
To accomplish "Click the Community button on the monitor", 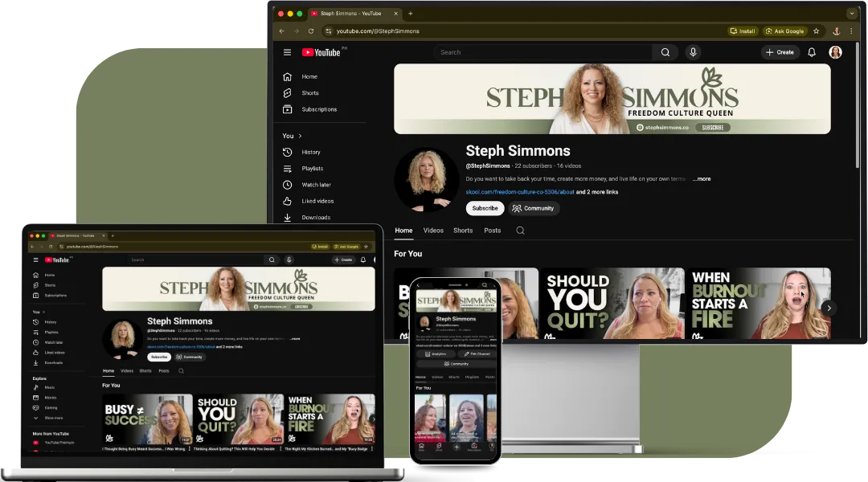I will pos(533,209).
